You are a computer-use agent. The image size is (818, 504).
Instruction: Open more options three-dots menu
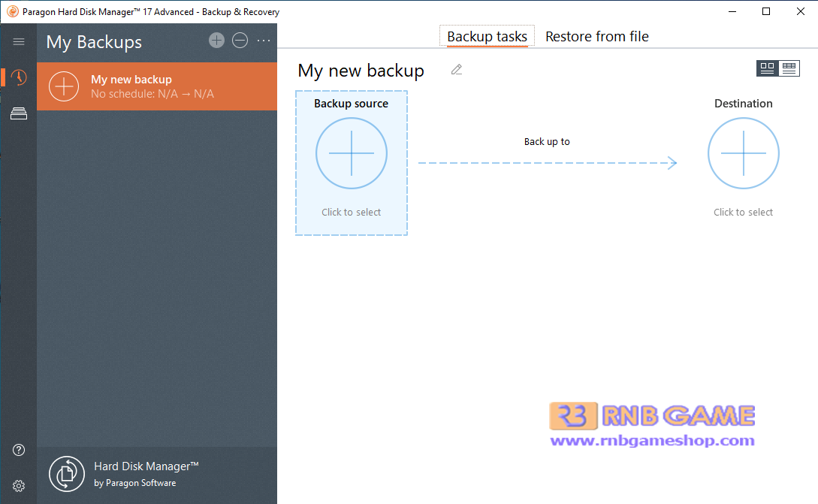tap(264, 40)
